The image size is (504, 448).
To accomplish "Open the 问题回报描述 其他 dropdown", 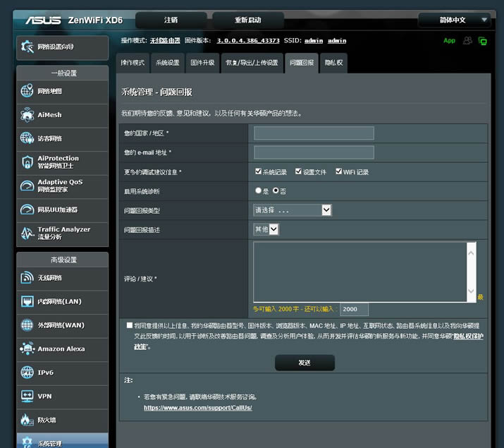I will coord(266,229).
